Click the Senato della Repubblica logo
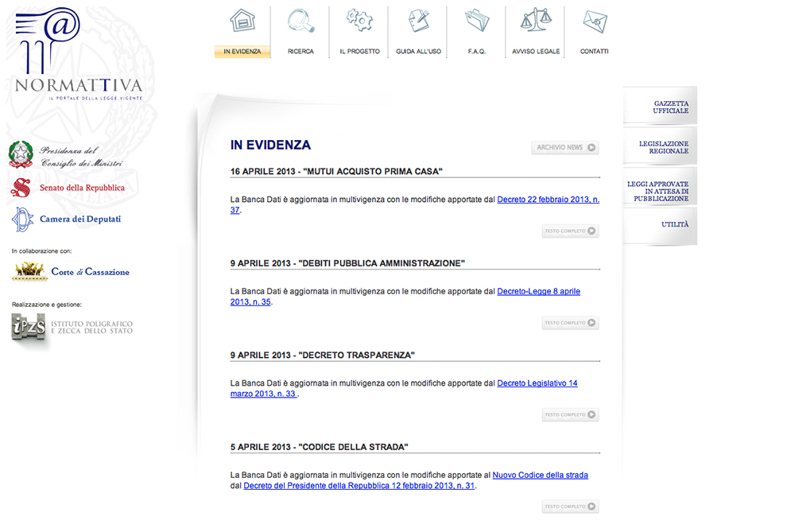Viewport: 795px width, 532px height. coord(68,188)
